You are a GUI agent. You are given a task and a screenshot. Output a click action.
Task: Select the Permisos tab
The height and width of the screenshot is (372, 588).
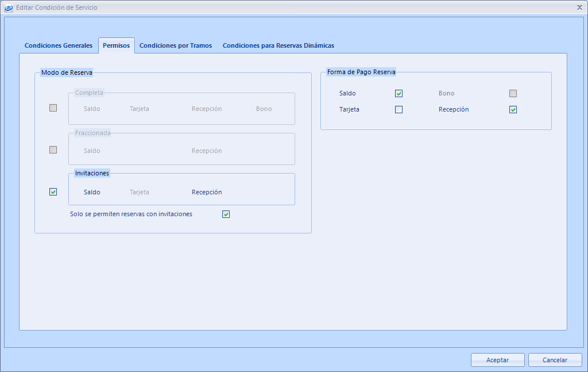tap(116, 45)
